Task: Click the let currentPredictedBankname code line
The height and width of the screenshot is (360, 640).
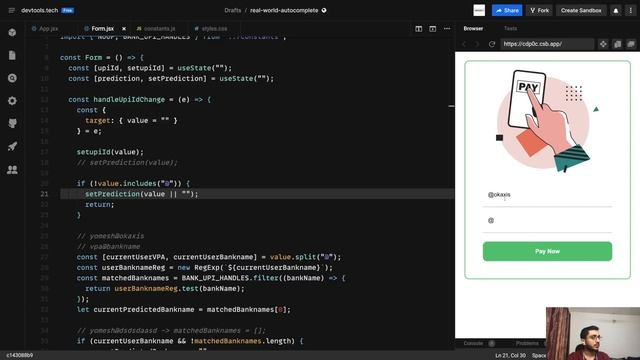Action: point(184,309)
